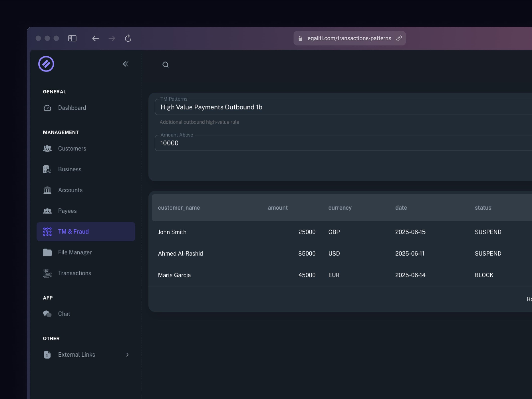Click the Accounts bank icon
The height and width of the screenshot is (399, 532).
click(47, 190)
